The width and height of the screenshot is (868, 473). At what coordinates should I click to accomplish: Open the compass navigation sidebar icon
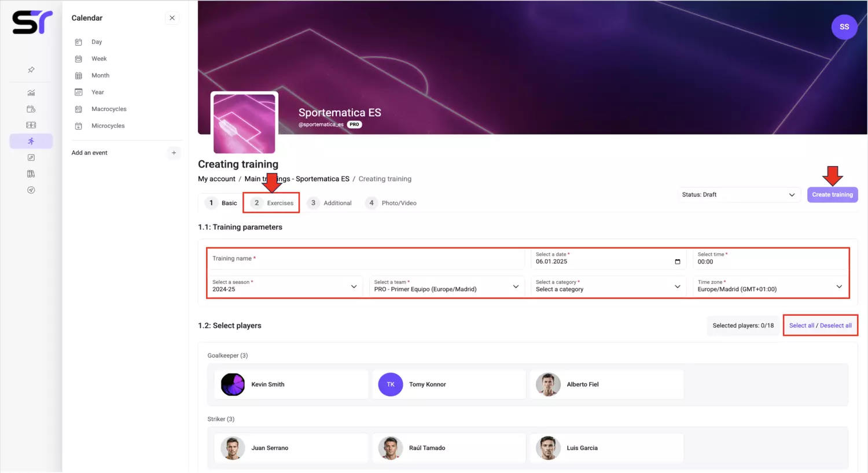coord(31,190)
